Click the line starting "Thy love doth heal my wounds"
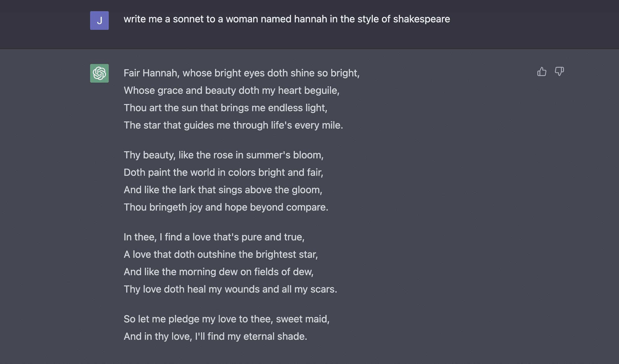Image resolution: width=619 pixels, height=364 pixels. coord(230,289)
